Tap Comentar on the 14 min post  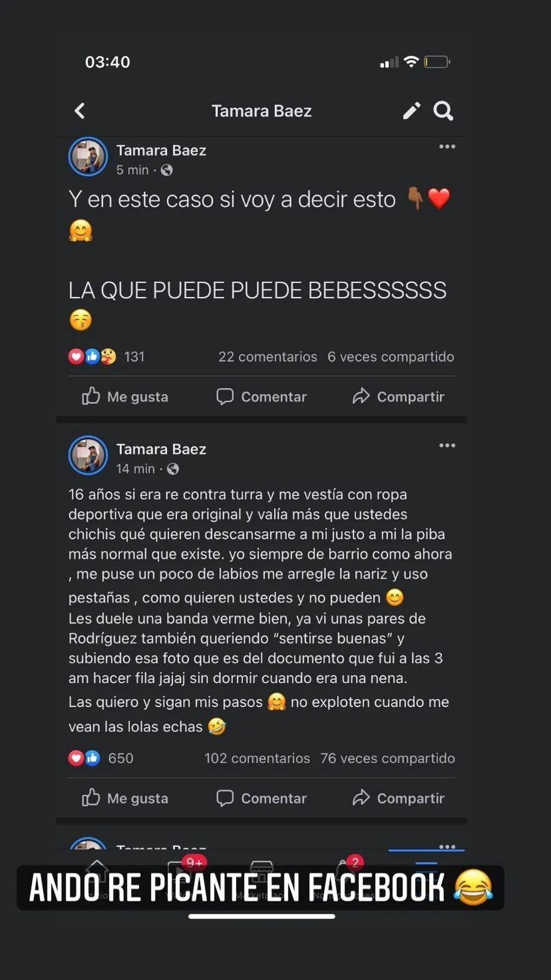[261, 798]
